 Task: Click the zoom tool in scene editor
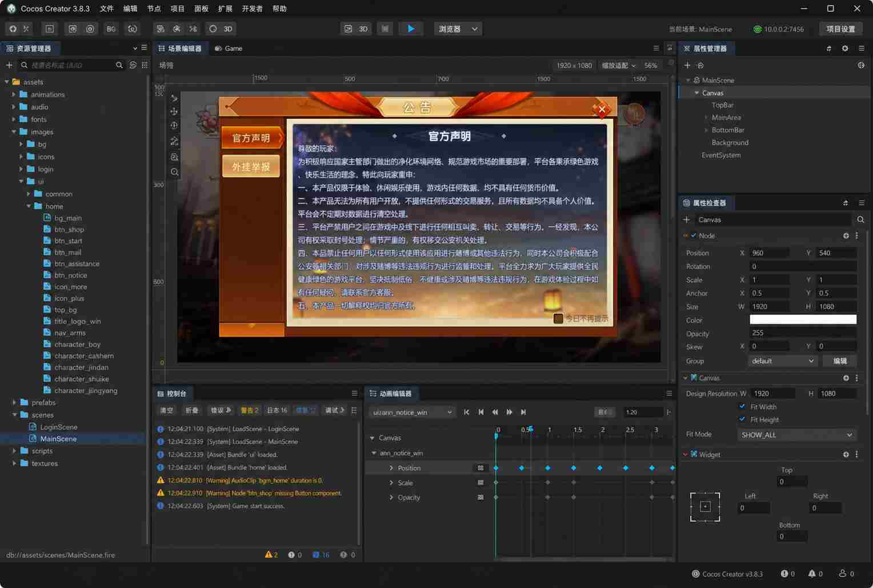click(174, 172)
